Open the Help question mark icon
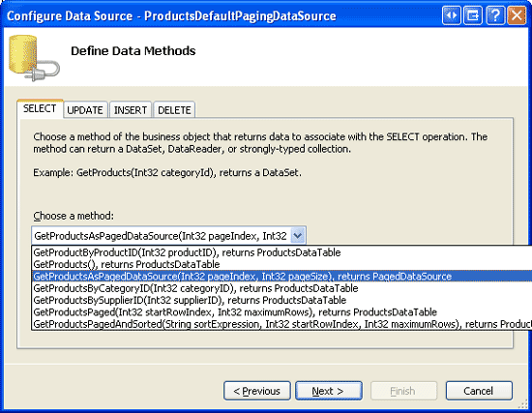 click(x=495, y=15)
